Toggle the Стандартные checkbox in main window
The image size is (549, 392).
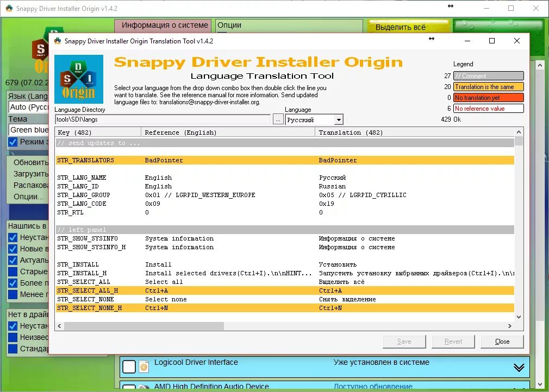(x=13, y=349)
